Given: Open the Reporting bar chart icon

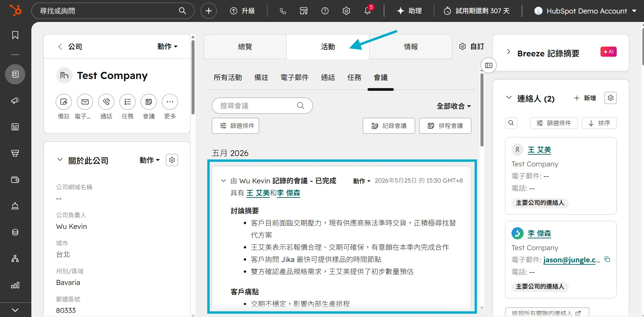Looking at the screenshot, I should click(x=15, y=285).
